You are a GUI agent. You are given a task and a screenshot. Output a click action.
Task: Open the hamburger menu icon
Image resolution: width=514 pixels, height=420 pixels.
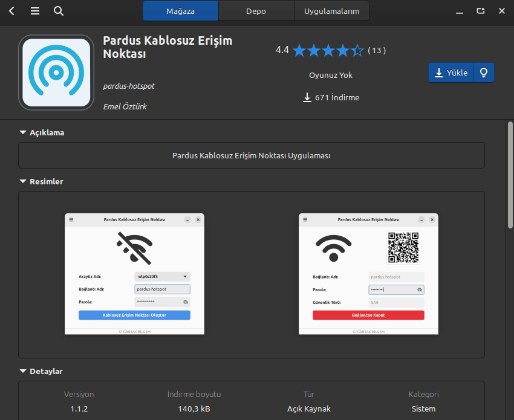[35, 11]
